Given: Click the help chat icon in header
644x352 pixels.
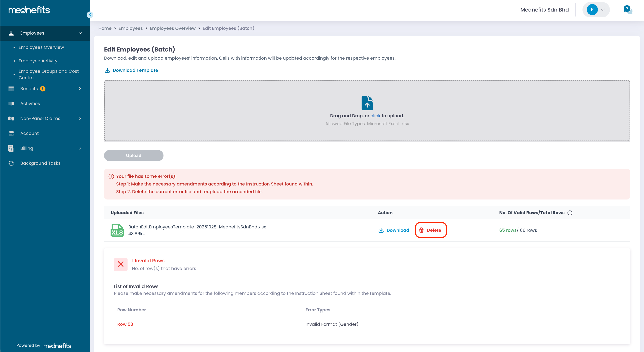Looking at the screenshot, I should (627, 10).
